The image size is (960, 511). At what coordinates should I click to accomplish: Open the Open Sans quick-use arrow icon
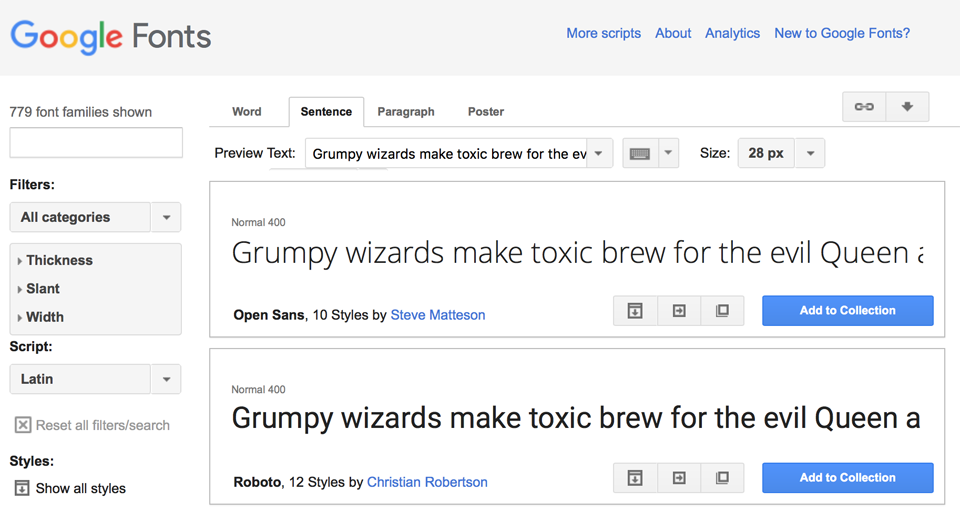tap(679, 311)
